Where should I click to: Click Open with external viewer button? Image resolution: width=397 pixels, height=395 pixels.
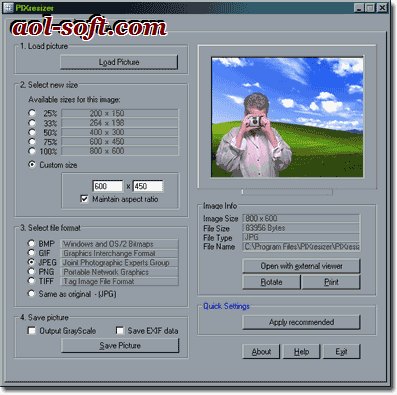(301, 266)
